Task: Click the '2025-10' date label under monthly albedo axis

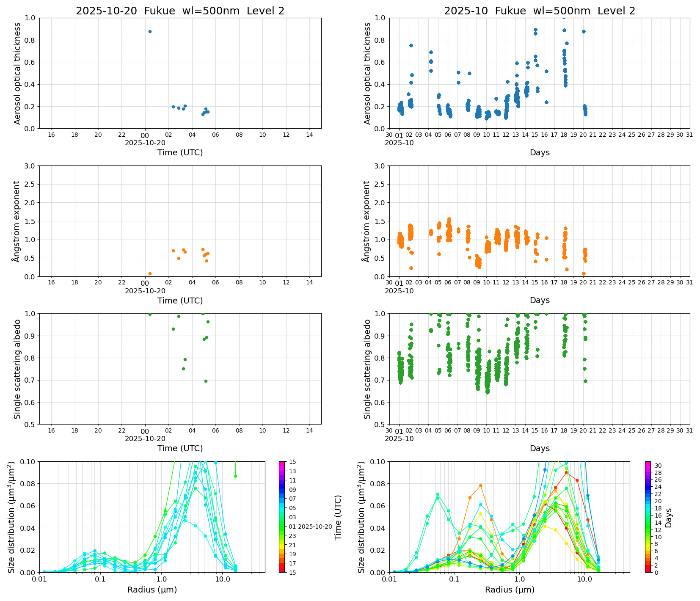Action: [399, 439]
